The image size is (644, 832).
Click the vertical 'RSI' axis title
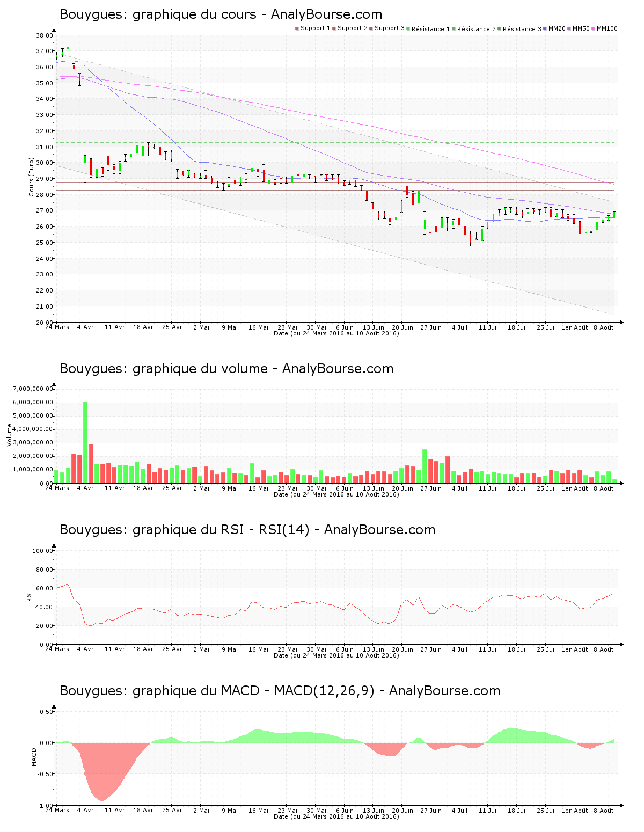coord(28,595)
